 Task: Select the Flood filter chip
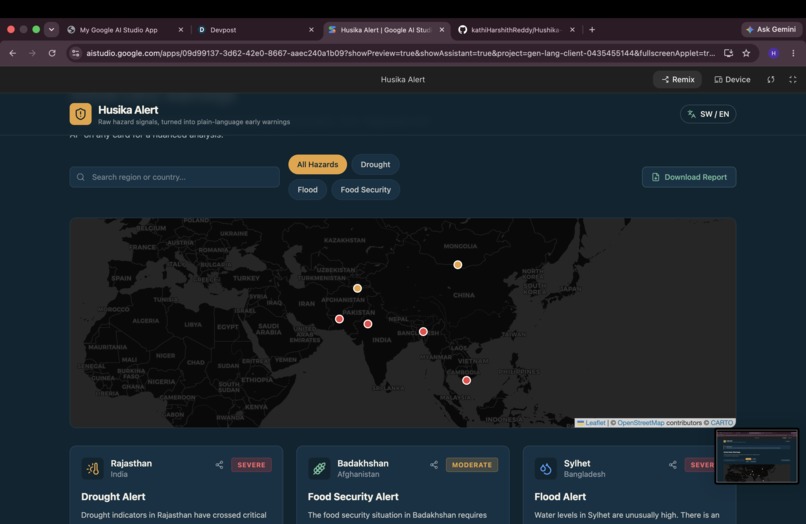point(307,190)
